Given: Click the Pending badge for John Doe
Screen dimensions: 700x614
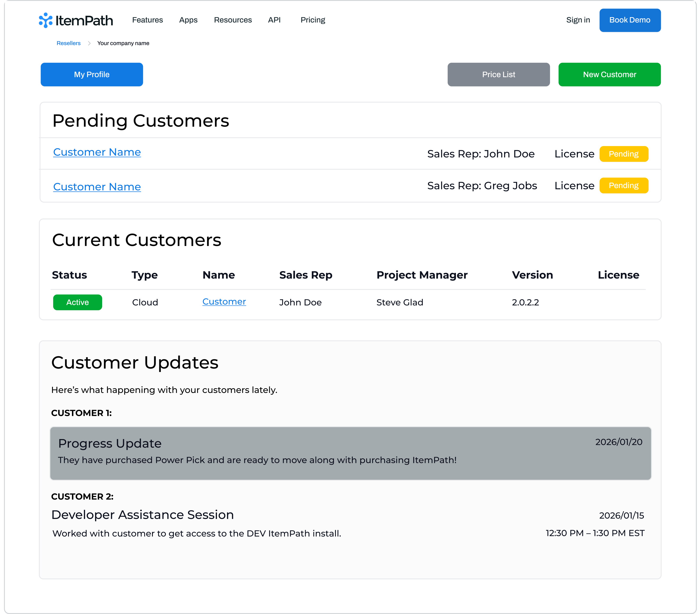Looking at the screenshot, I should 623,154.
